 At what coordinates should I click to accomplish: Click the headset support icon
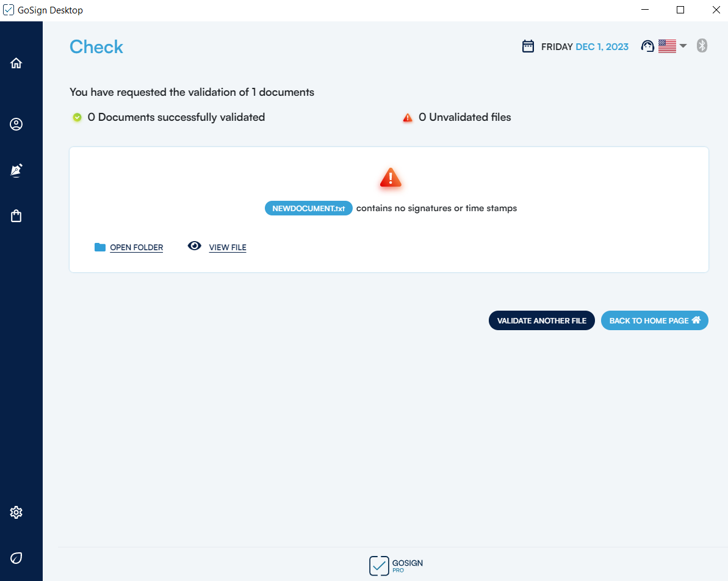click(x=647, y=46)
